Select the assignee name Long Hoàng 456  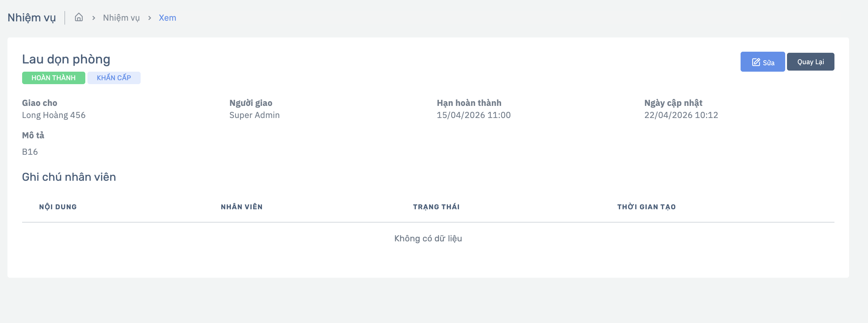[x=54, y=115]
